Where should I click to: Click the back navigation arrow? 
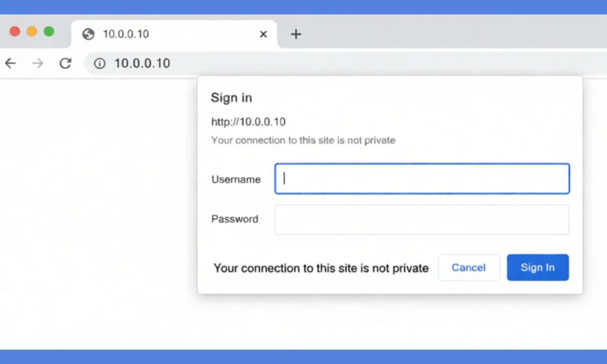point(10,63)
